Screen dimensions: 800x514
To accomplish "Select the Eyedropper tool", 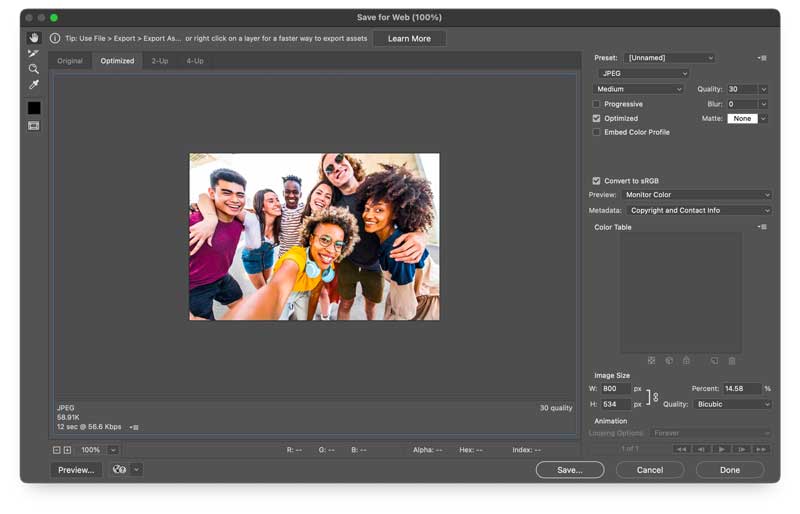I will 34,86.
